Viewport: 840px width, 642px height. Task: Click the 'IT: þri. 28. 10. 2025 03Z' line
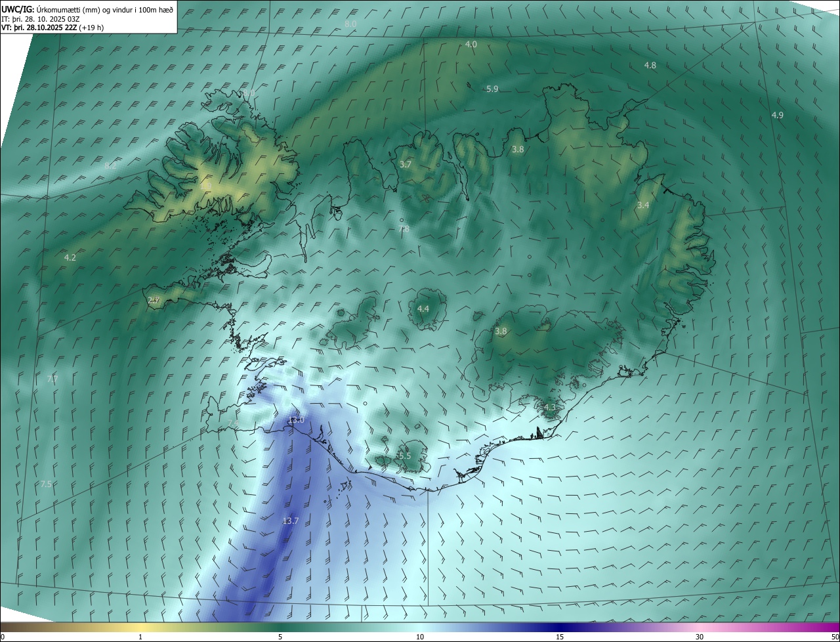pyautogui.click(x=40, y=18)
